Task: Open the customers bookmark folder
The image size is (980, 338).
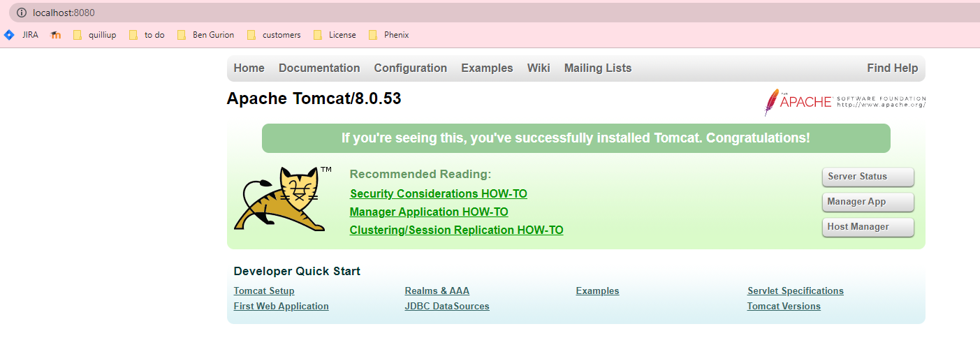Action: point(273,35)
